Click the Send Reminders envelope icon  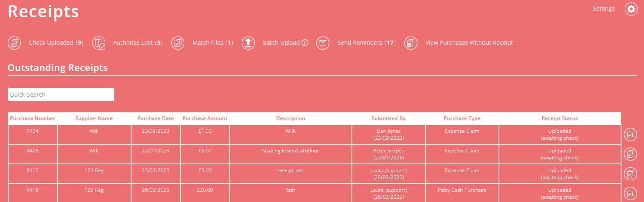[323, 43]
